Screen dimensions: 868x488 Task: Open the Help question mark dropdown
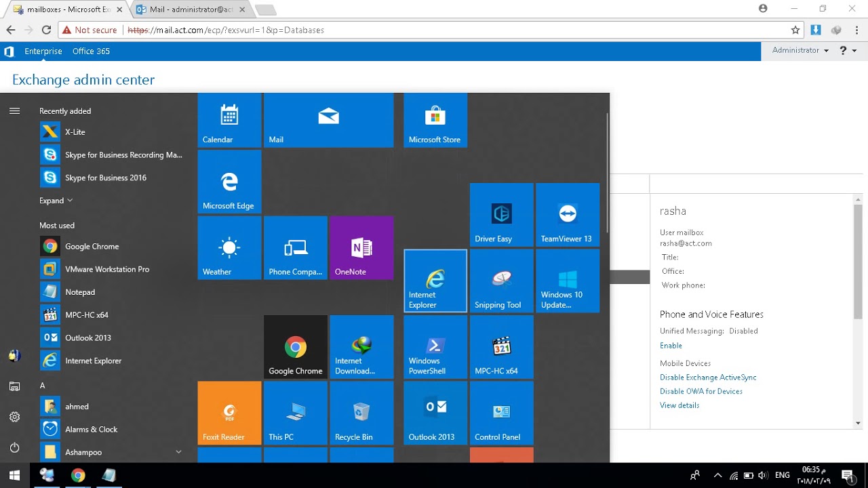point(848,50)
